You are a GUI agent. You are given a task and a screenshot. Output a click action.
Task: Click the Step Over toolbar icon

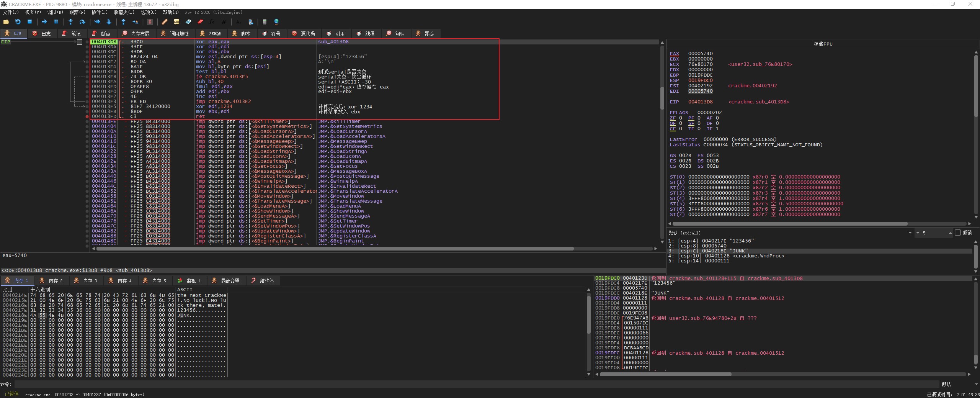[82, 22]
